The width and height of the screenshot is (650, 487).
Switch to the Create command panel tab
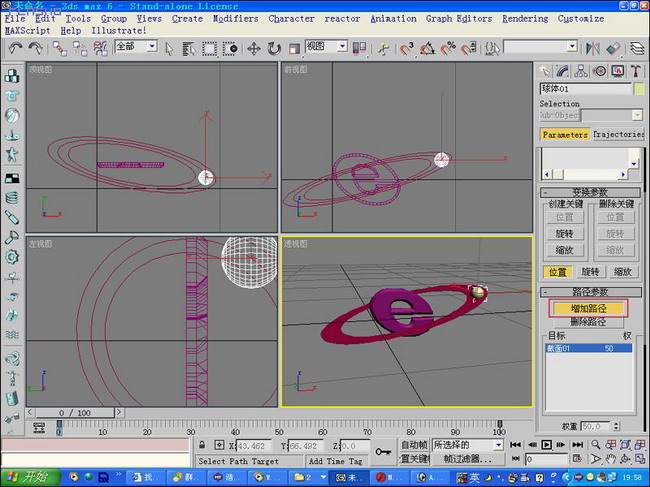[x=545, y=71]
